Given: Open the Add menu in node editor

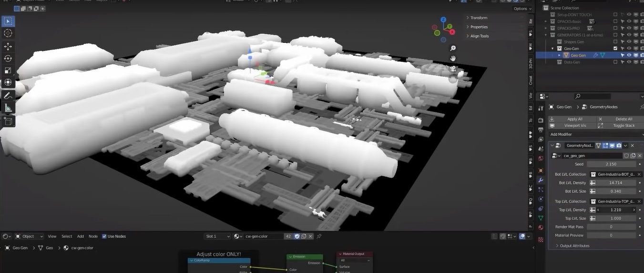Looking at the screenshot, I should click(81, 236).
